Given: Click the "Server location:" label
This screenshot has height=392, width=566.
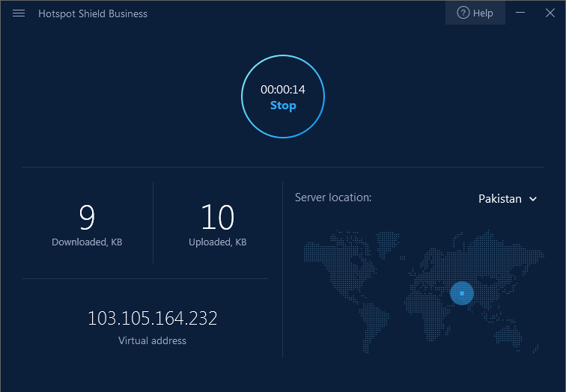Looking at the screenshot, I should pyautogui.click(x=333, y=197).
